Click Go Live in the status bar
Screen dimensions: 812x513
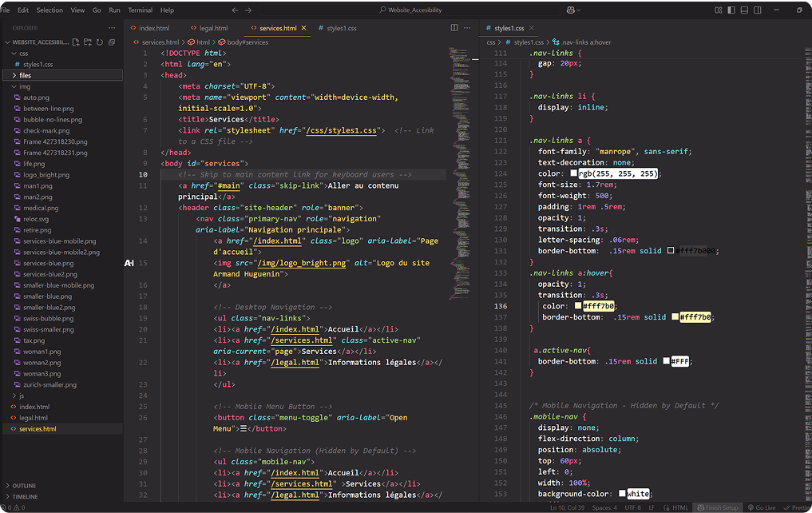[762, 507]
